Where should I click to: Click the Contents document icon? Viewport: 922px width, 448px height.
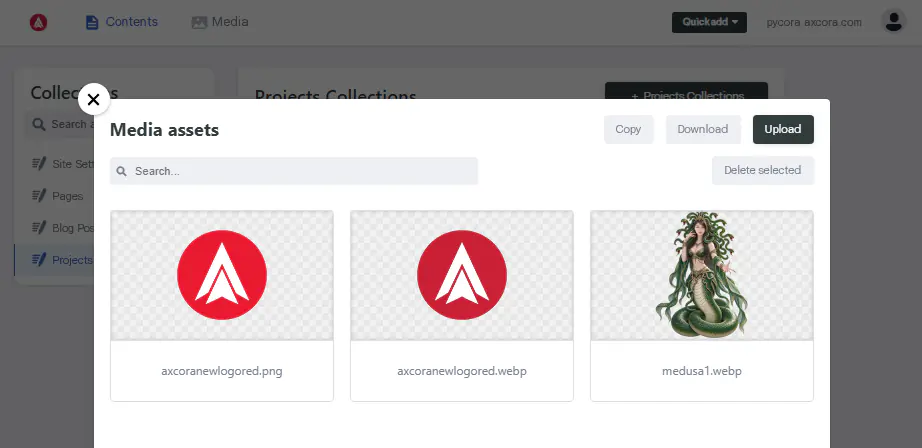click(92, 22)
